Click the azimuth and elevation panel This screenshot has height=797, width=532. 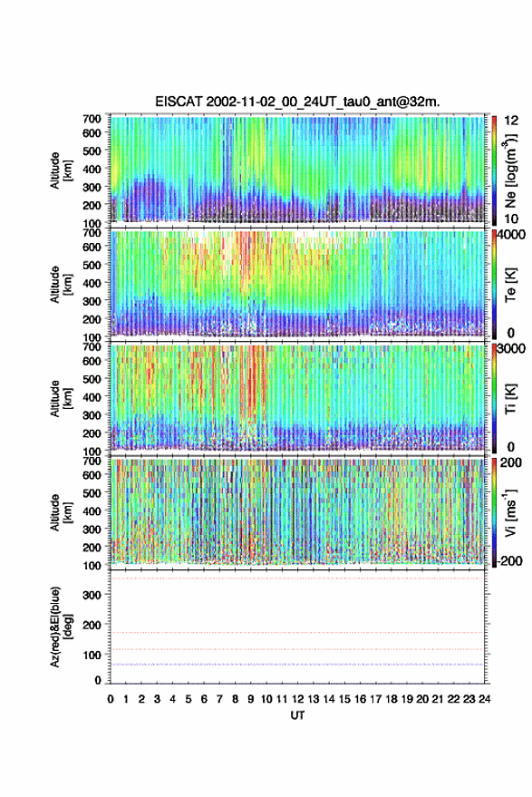click(x=297, y=627)
